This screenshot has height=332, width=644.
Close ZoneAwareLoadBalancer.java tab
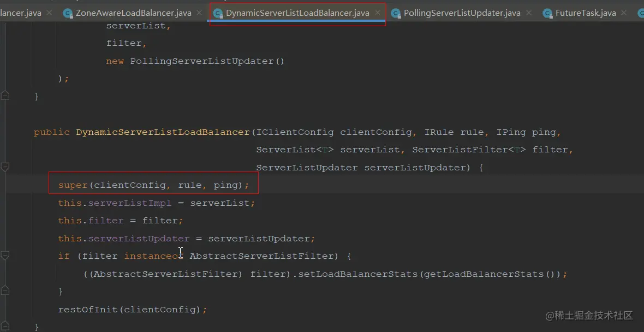[199, 13]
